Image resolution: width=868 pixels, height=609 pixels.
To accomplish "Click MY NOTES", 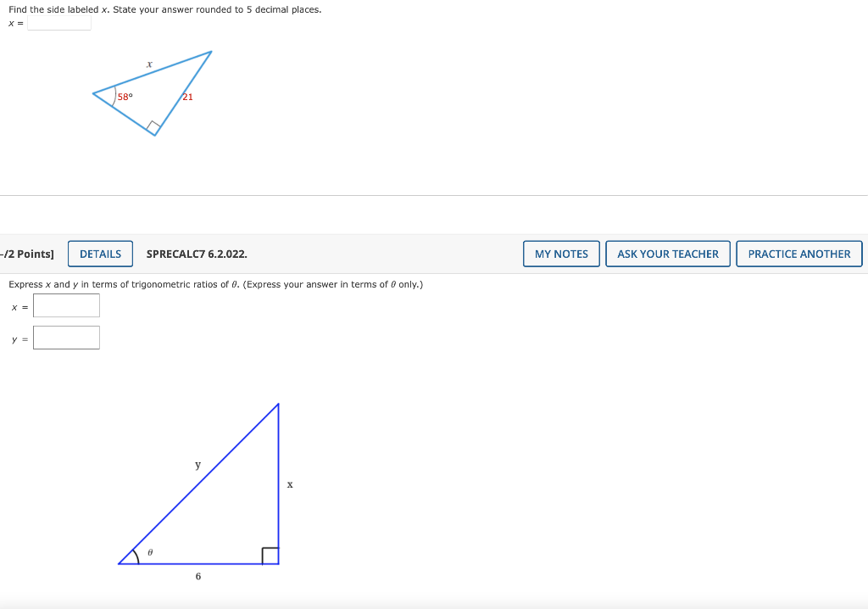I will tap(561, 253).
